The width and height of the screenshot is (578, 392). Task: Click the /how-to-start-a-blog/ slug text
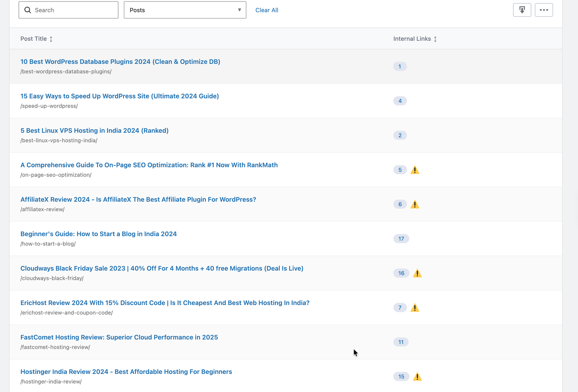(x=48, y=244)
